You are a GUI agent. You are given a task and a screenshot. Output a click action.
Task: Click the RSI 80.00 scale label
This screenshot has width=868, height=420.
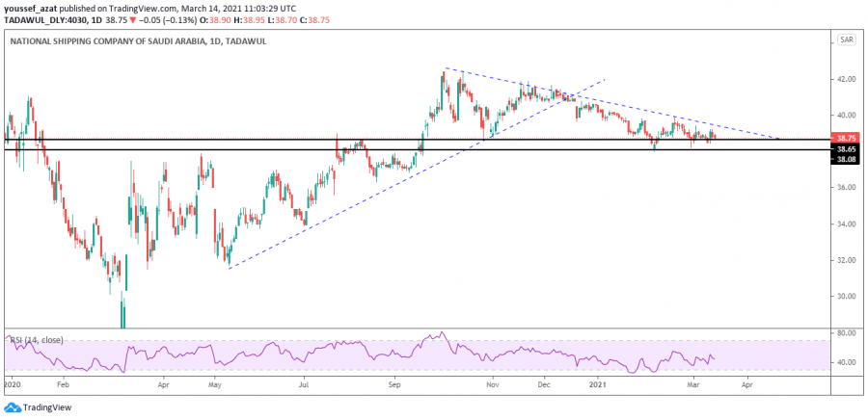pyautogui.click(x=846, y=332)
